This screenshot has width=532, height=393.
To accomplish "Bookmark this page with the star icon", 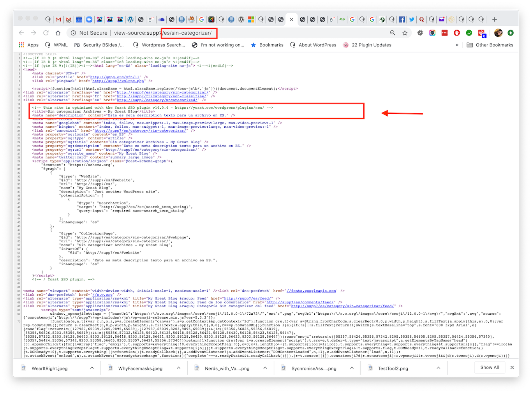I will point(405,33).
